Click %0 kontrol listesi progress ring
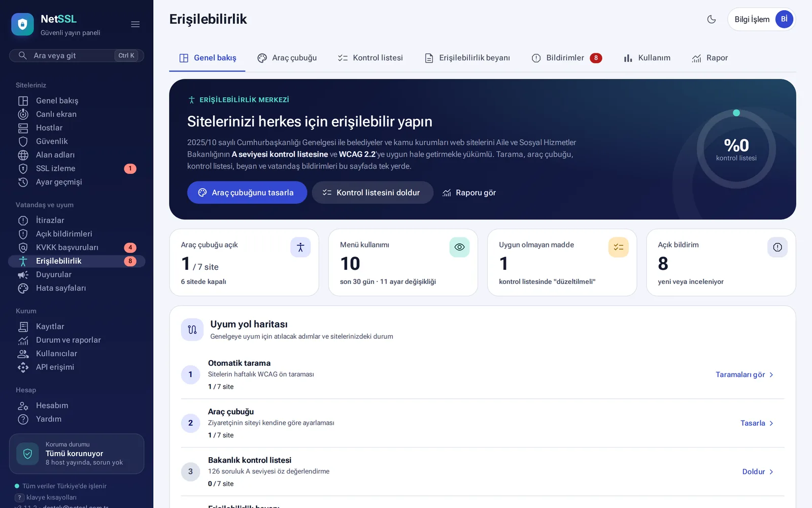812x508 pixels. [736, 149]
